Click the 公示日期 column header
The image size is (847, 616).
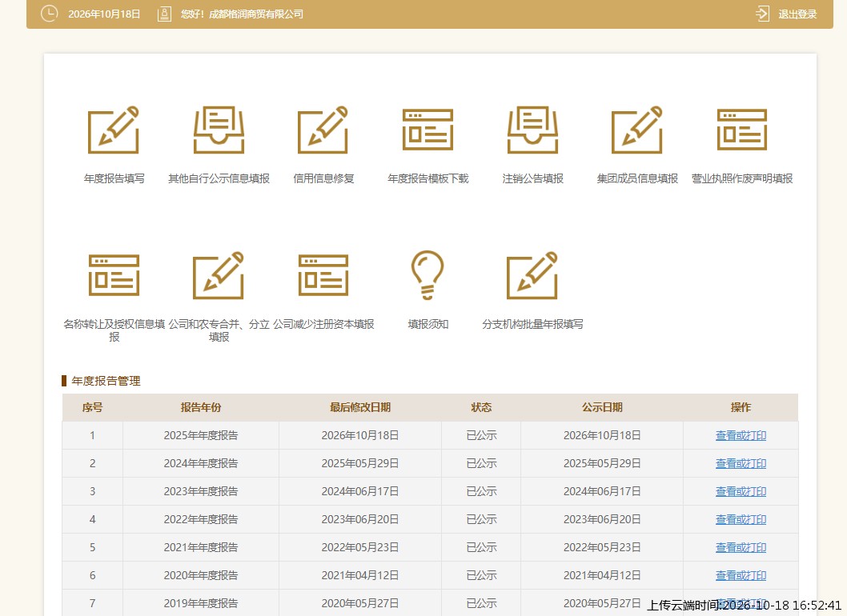(x=602, y=407)
